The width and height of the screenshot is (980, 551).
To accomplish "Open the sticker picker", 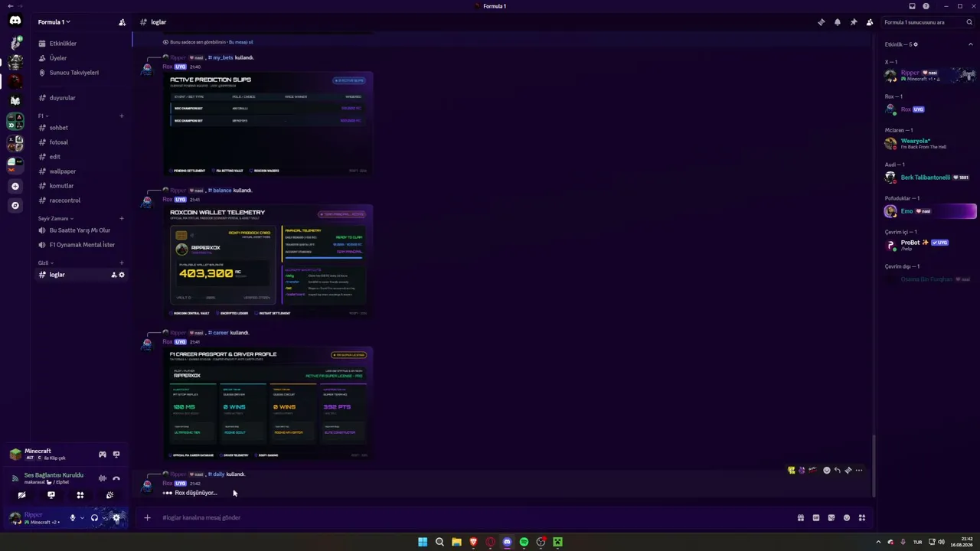I will click(831, 518).
